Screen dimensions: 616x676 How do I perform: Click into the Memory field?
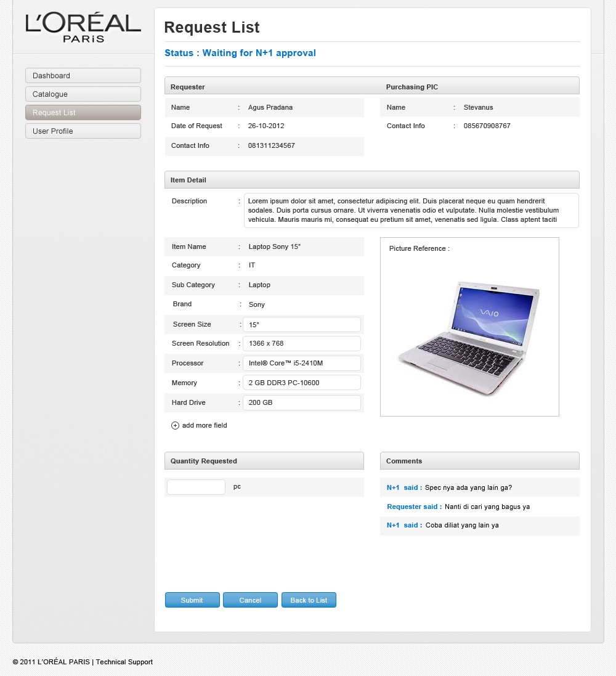click(302, 383)
